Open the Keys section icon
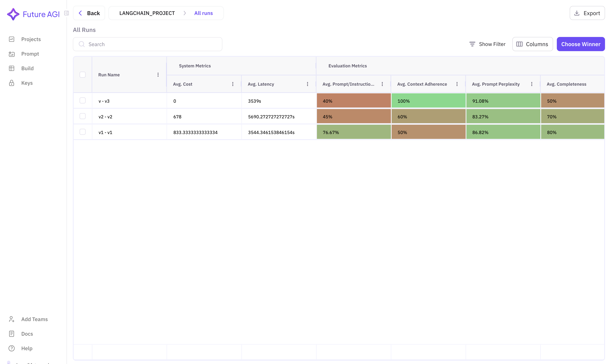 pos(12,83)
